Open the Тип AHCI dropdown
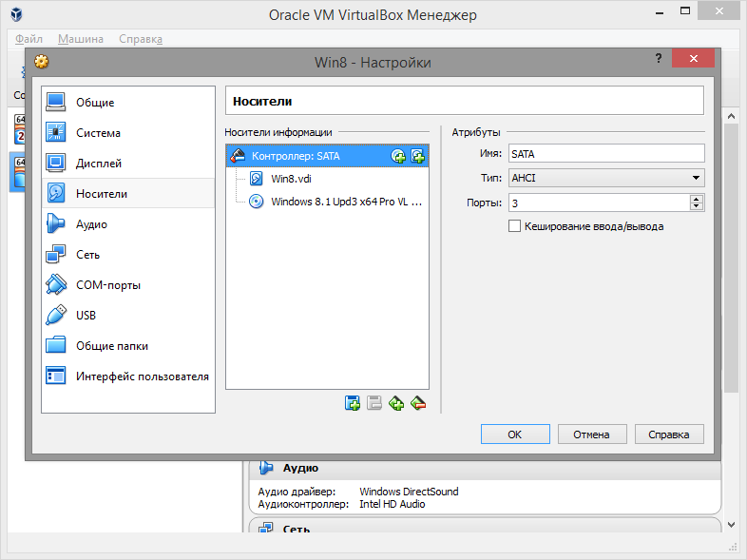Screen dimensions: 747x560 tap(606, 178)
